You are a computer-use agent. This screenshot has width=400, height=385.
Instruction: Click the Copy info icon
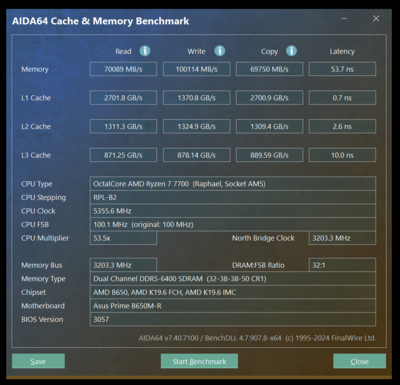click(x=291, y=51)
